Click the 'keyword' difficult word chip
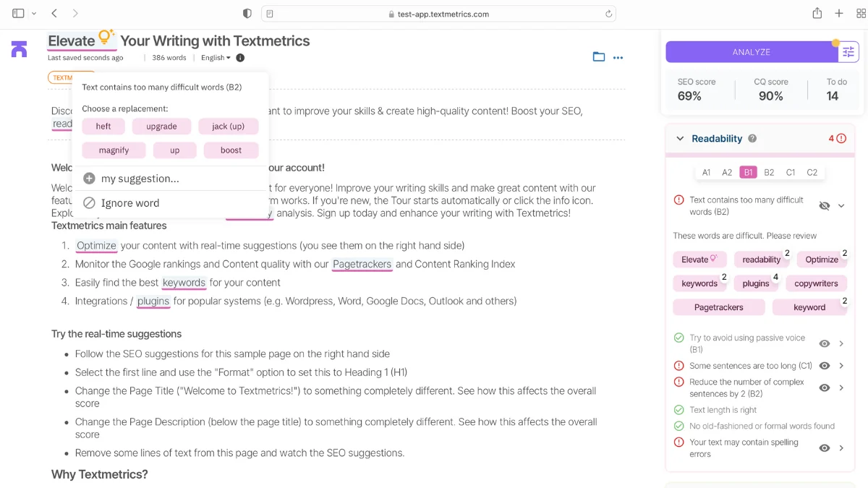 coord(809,307)
